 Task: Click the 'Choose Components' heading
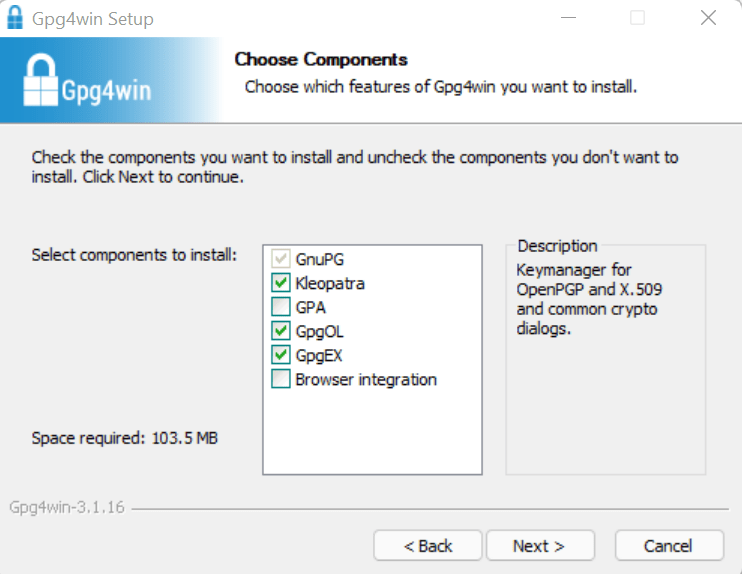click(321, 60)
